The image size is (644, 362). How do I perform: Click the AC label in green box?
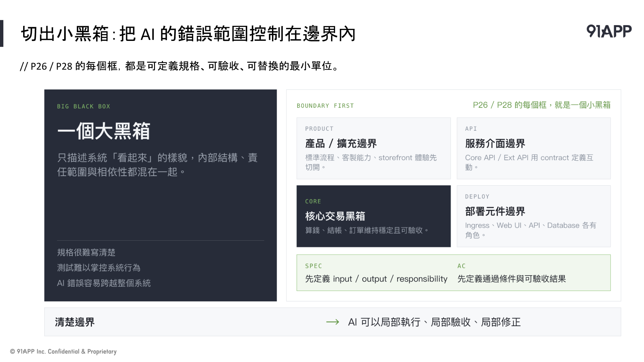462,266
